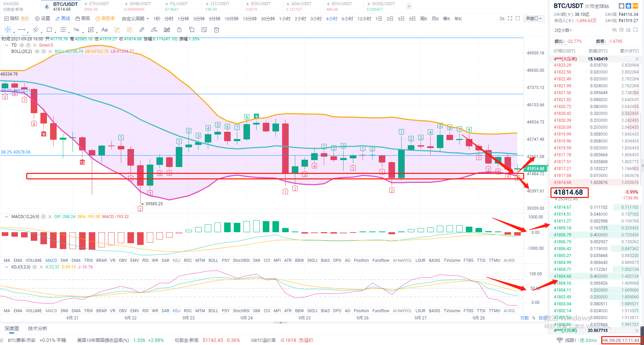Collapse the MACD(12,26,9) panel chevron
The image size is (644, 345).
[7, 217]
